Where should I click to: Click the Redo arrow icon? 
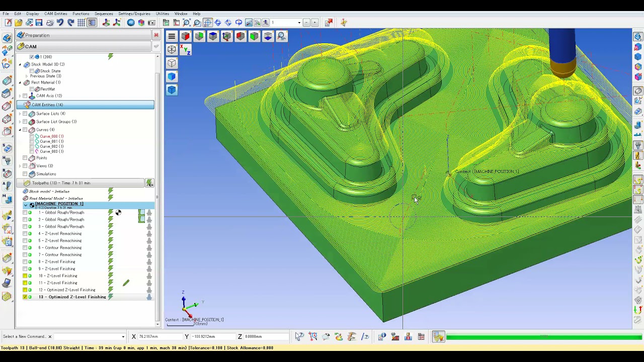click(71, 23)
